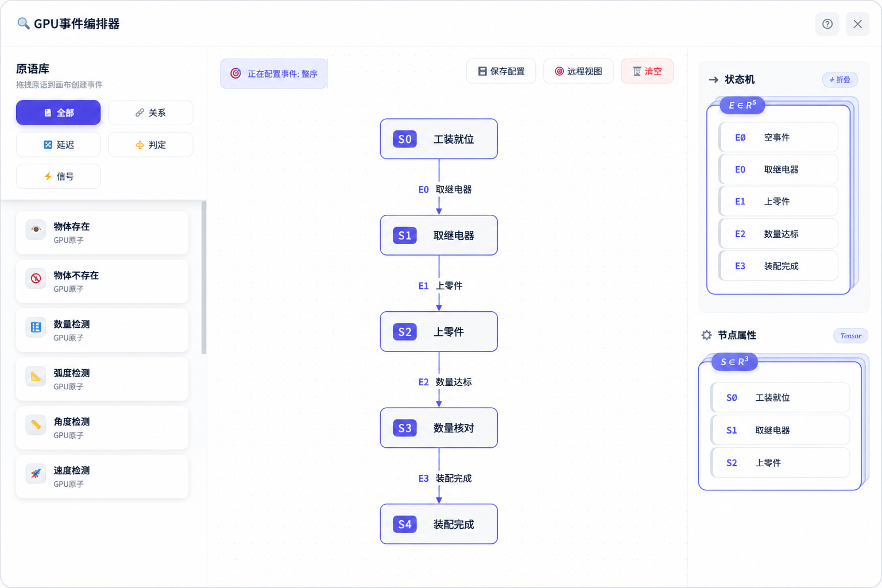Select E1 上零件 in the state machine list
This screenshot has height=588, width=882.
click(778, 202)
